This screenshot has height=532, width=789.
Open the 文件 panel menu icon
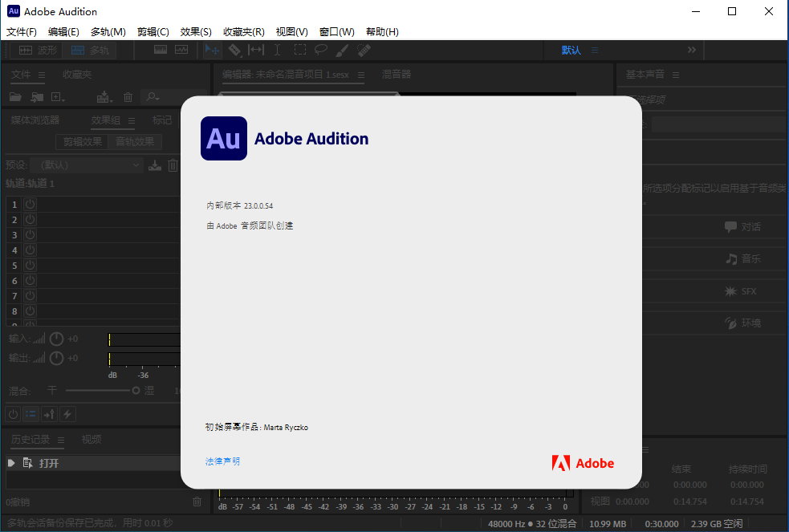coord(42,75)
